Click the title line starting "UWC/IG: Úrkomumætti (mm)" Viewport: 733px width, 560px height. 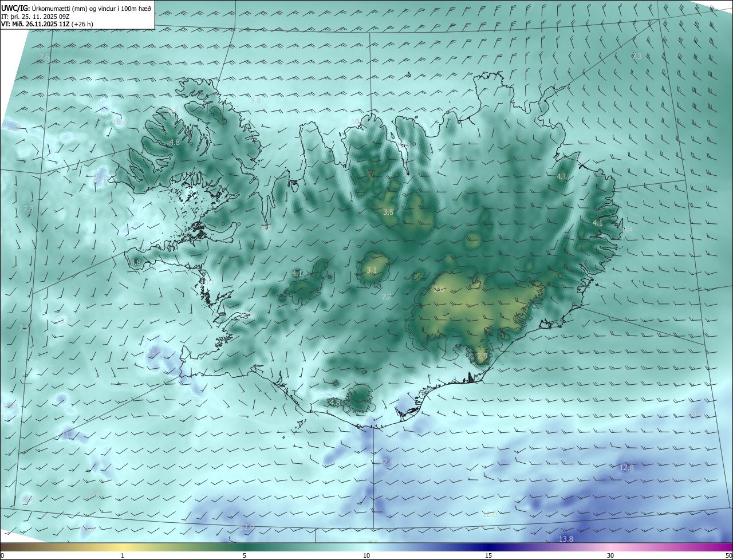coord(76,9)
